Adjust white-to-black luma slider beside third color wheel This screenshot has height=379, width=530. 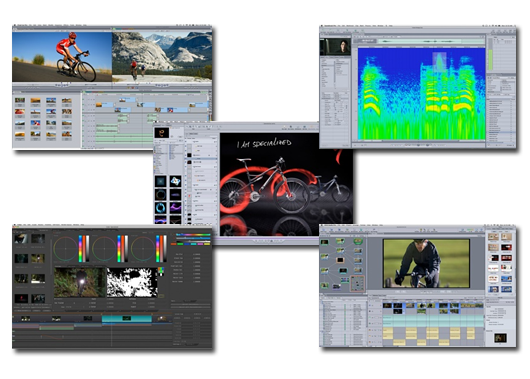coord(165,248)
